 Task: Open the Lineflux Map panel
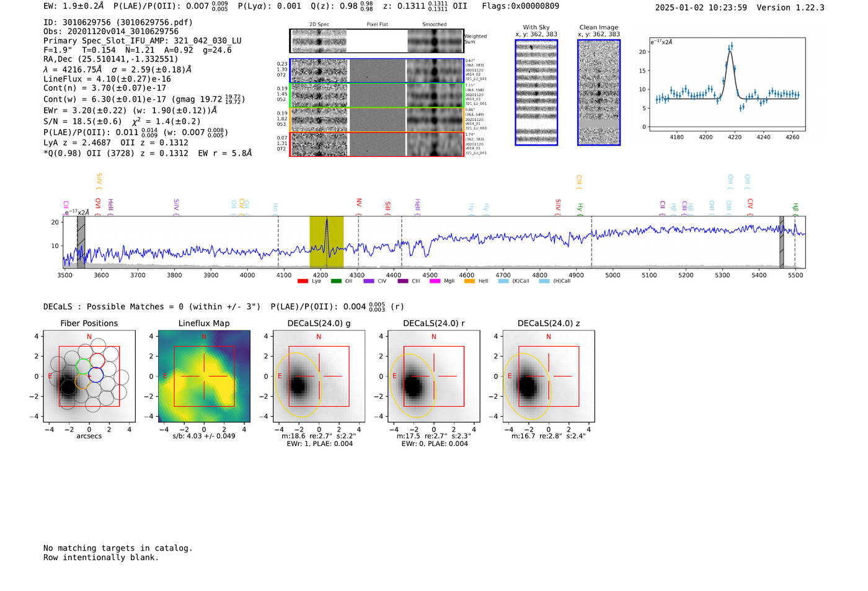coord(204,376)
